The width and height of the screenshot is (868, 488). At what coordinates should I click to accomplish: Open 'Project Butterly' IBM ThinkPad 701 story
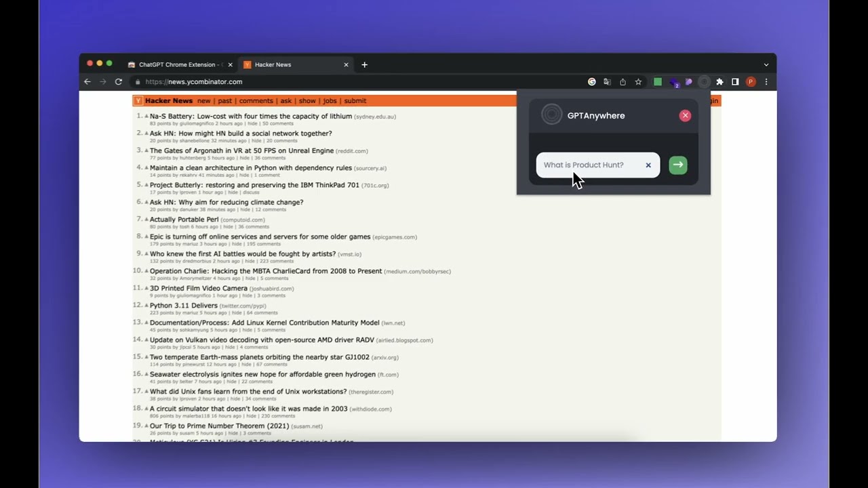point(254,185)
